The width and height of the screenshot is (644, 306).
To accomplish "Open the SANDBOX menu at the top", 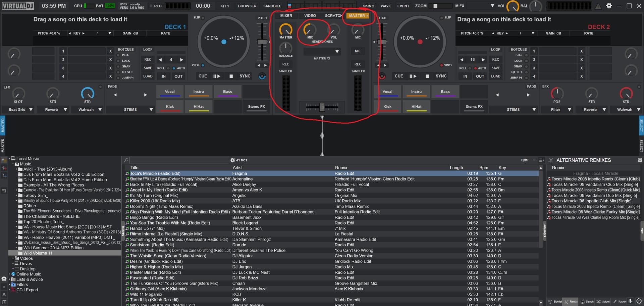I will (272, 6).
